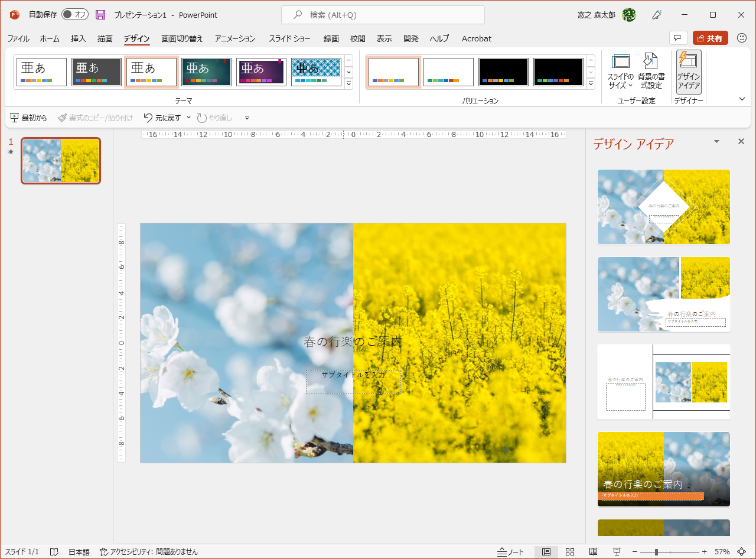Apply the diamond-shaped title design idea

coord(664,207)
